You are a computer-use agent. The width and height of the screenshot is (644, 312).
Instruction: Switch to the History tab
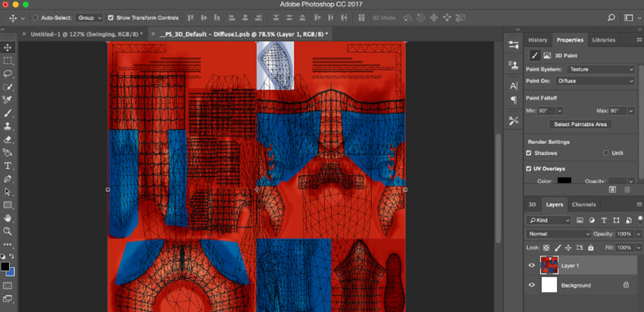pos(538,40)
